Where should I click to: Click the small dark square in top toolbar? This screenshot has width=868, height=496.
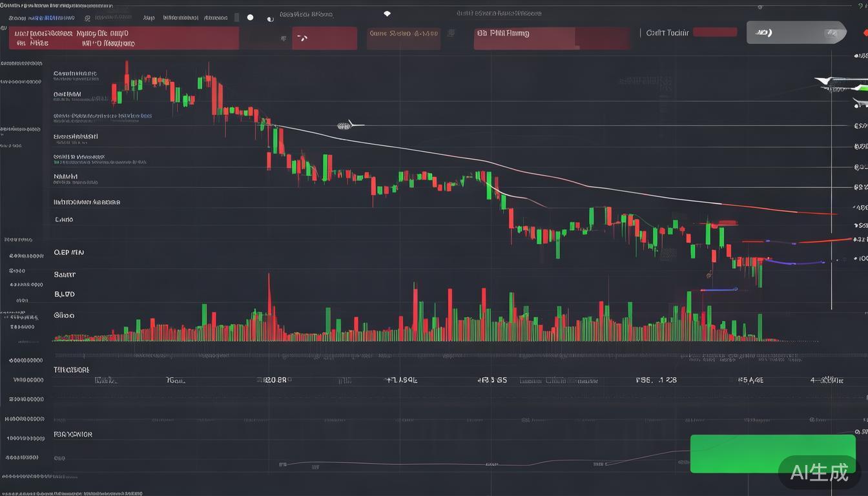click(x=236, y=17)
